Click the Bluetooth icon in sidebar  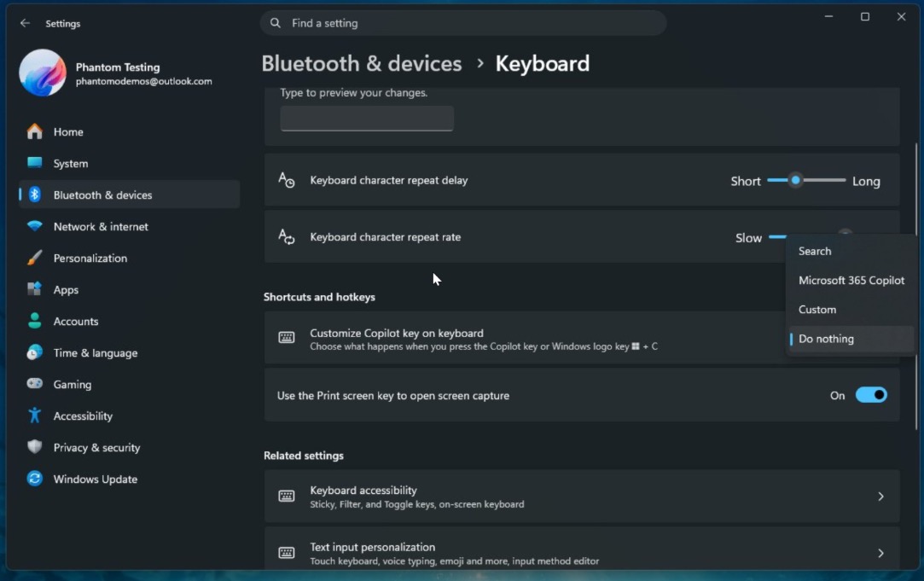(35, 195)
